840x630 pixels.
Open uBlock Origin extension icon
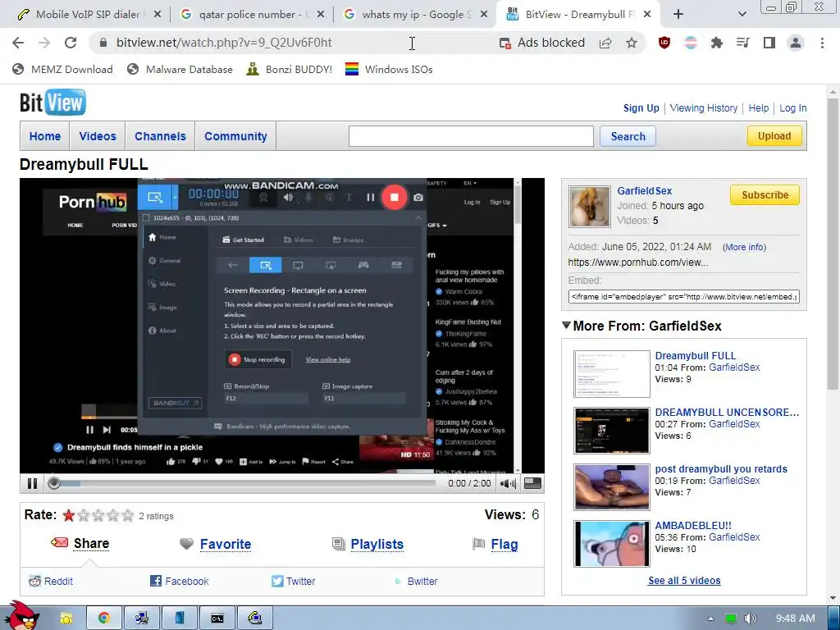(664, 43)
